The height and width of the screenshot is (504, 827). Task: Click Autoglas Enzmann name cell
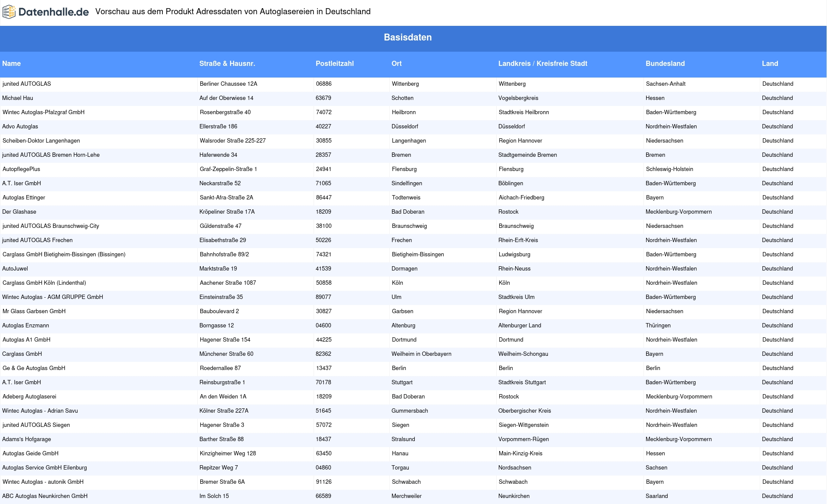(x=26, y=326)
